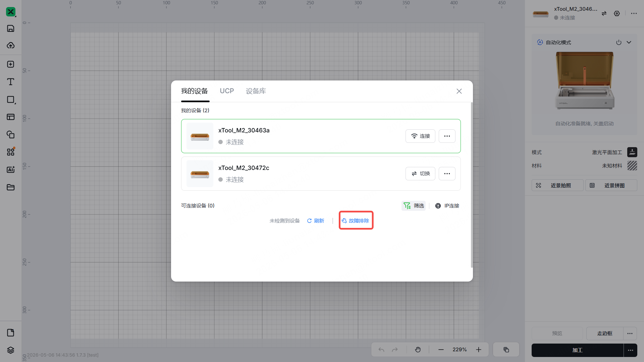Open more options next to 走边框
The height and width of the screenshot is (362, 644).
click(x=630, y=334)
